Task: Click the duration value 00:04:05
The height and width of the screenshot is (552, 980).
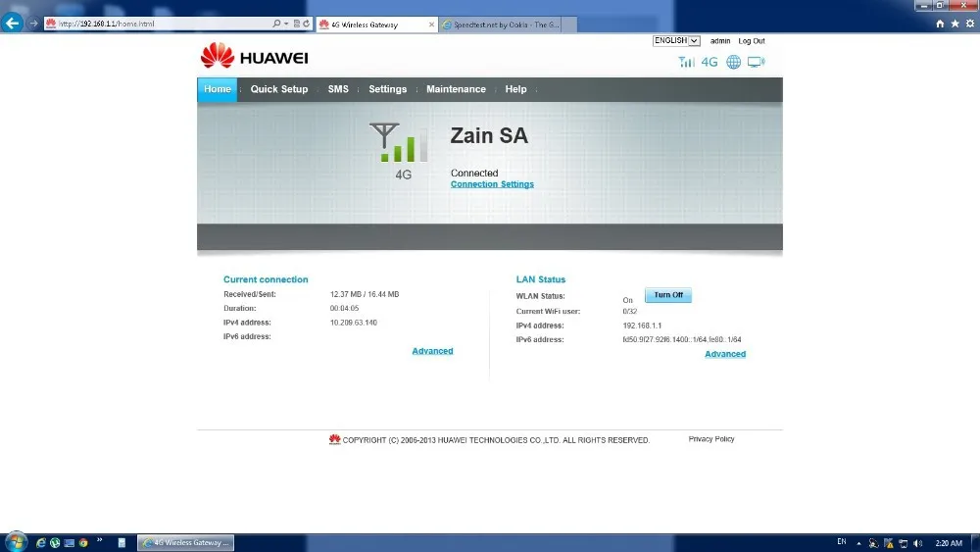Action: point(344,309)
